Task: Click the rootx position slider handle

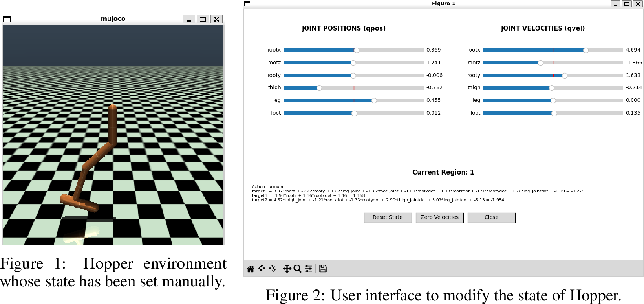Action: click(357, 50)
